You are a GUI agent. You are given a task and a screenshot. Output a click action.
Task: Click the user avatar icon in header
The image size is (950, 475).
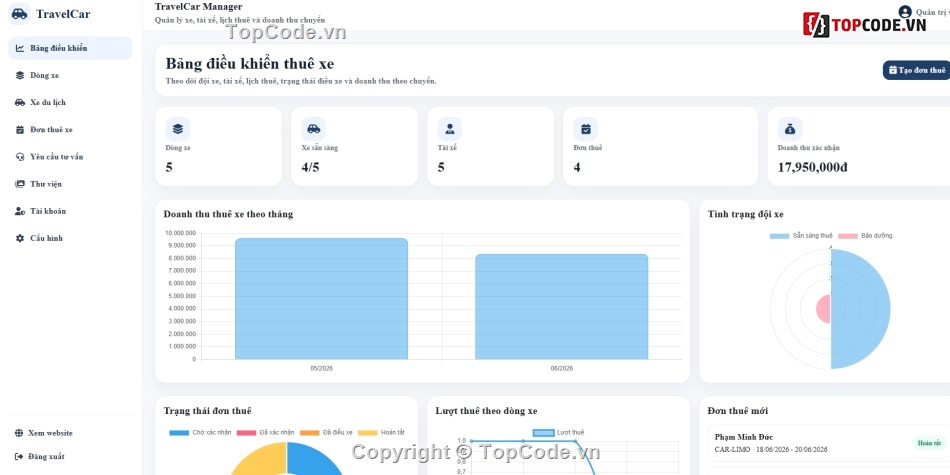(905, 12)
